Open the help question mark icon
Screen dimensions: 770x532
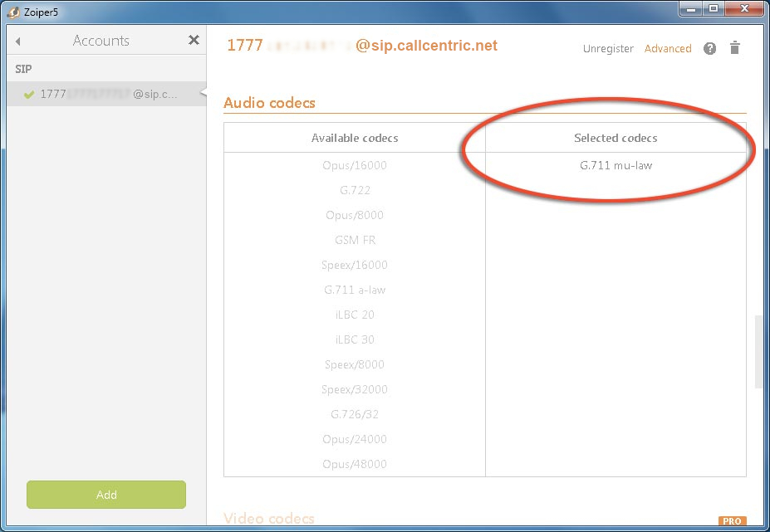(x=709, y=48)
